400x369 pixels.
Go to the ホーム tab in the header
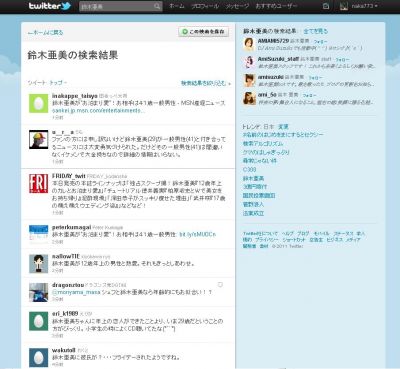pos(177,6)
